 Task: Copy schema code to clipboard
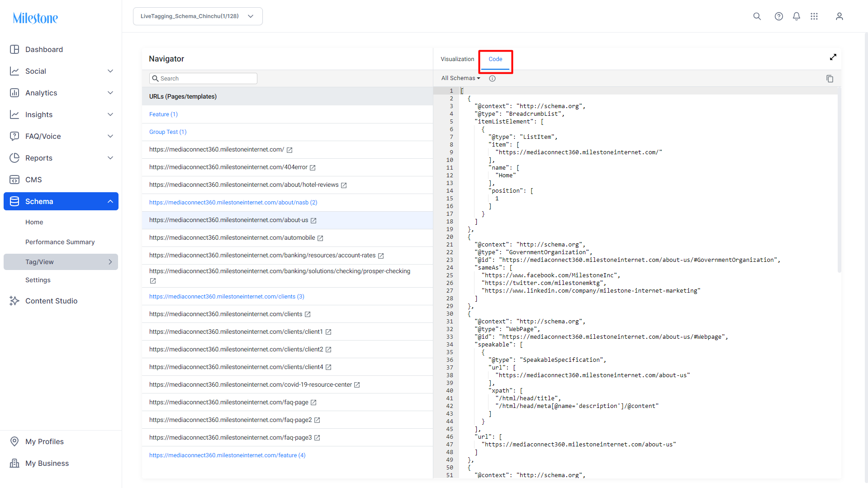[x=830, y=79]
